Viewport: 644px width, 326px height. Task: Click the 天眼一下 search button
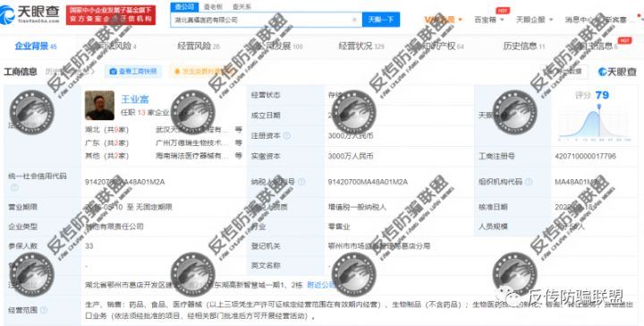point(381,20)
